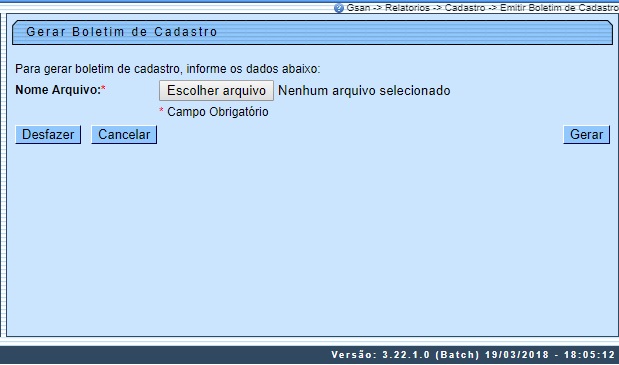
Task: Click the 'Gerar Boletim de Cadastro' header title
Action: tap(122, 32)
